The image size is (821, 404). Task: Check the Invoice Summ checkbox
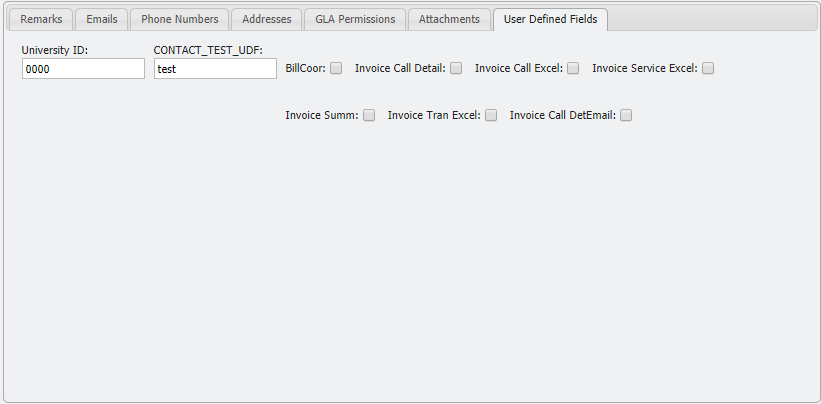369,115
